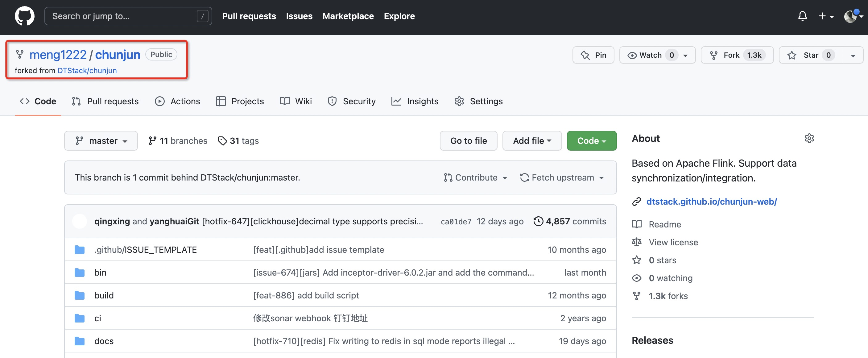Image resolution: width=868 pixels, height=358 pixels.
Task: Click the About settings gear icon
Action: [809, 139]
